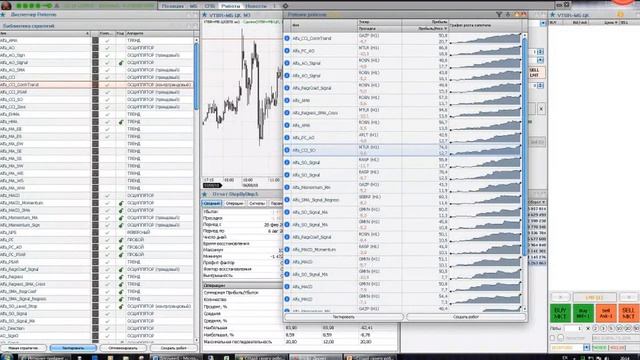This screenshot has width=640, height=360.
Task: Click Создать робот button in the robots dialog
Action: click(466, 317)
